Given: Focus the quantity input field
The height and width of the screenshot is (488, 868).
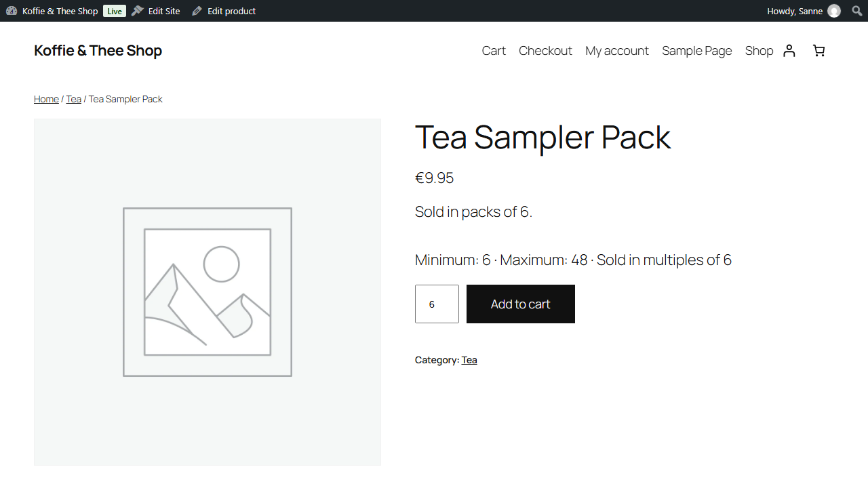Looking at the screenshot, I should (437, 304).
